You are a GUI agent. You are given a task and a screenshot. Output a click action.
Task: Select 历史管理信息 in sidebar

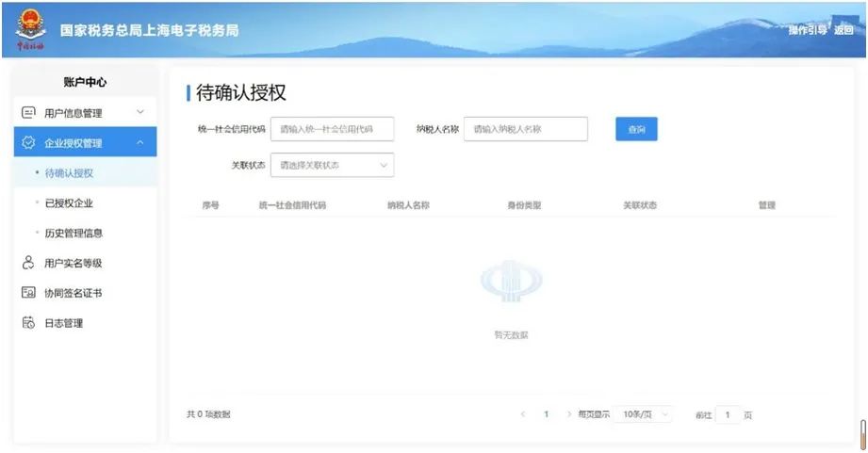[x=74, y=233]
